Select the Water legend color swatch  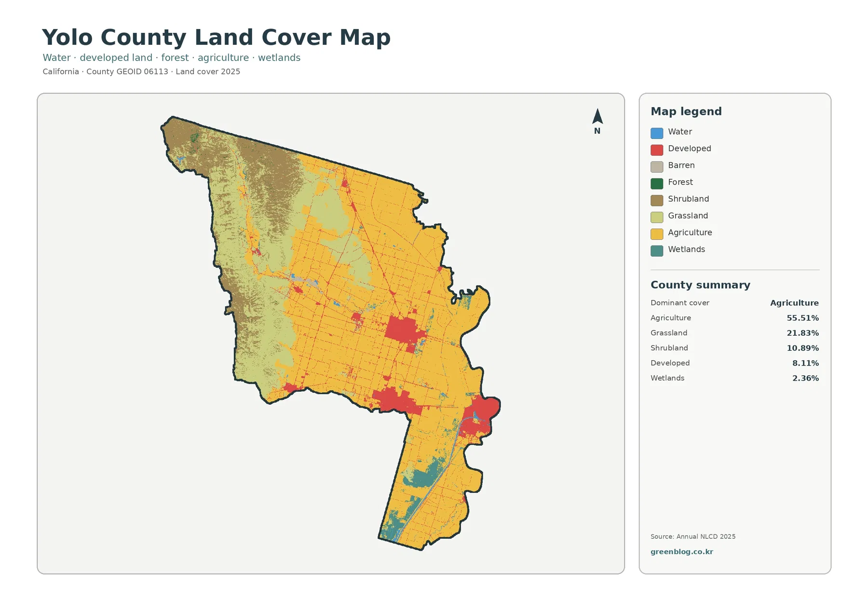[657, 133]
